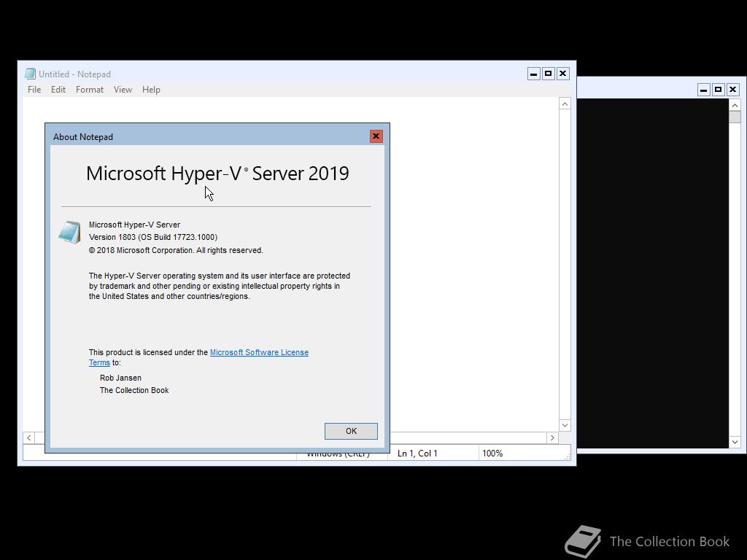
Task: Close the Notepad window
Action: pyautogui.click(x=562, y=74)
